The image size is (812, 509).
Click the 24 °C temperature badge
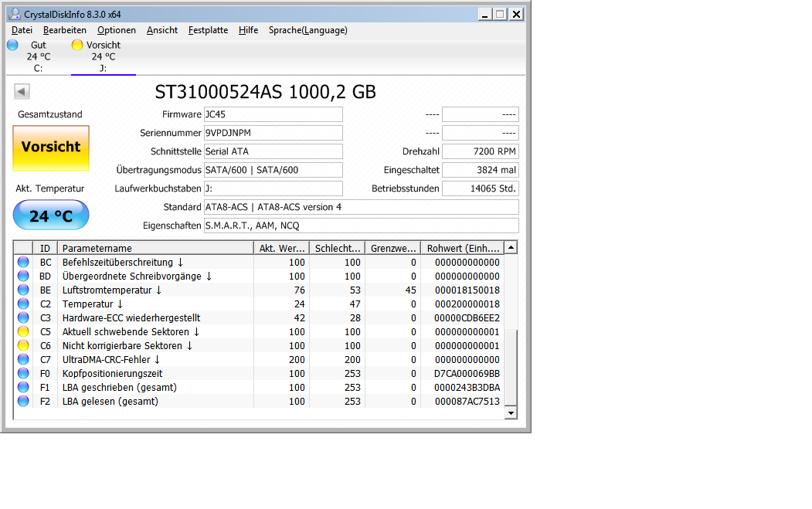tap(51, 215)
